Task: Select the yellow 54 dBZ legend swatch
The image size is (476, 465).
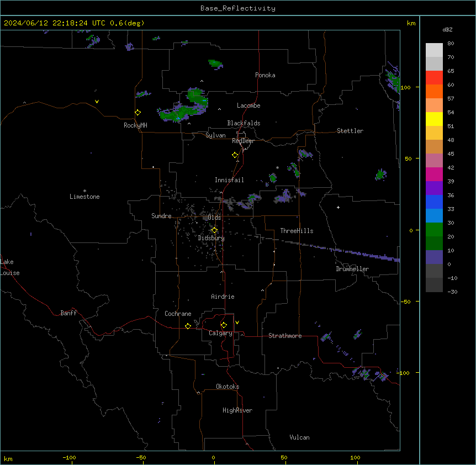Action: coord(434,119)
